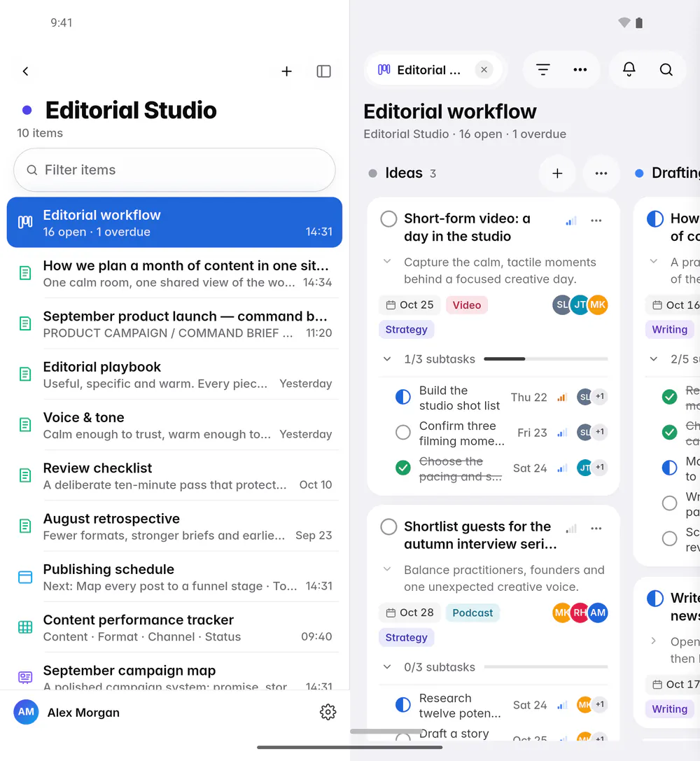Mark Shortlist guests task complete

[x=388, y=526]
